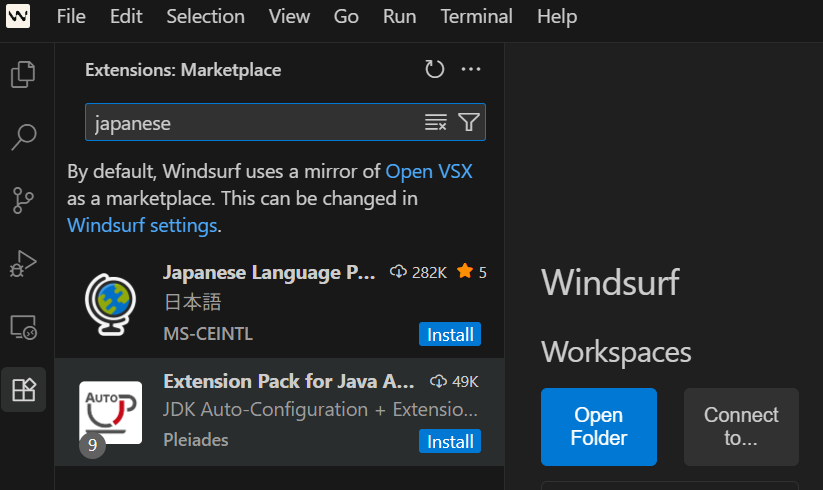Follow the Open VSX link
Image resolution: width=823 pixels, height=490 pixels.
(x=429, y=172)
